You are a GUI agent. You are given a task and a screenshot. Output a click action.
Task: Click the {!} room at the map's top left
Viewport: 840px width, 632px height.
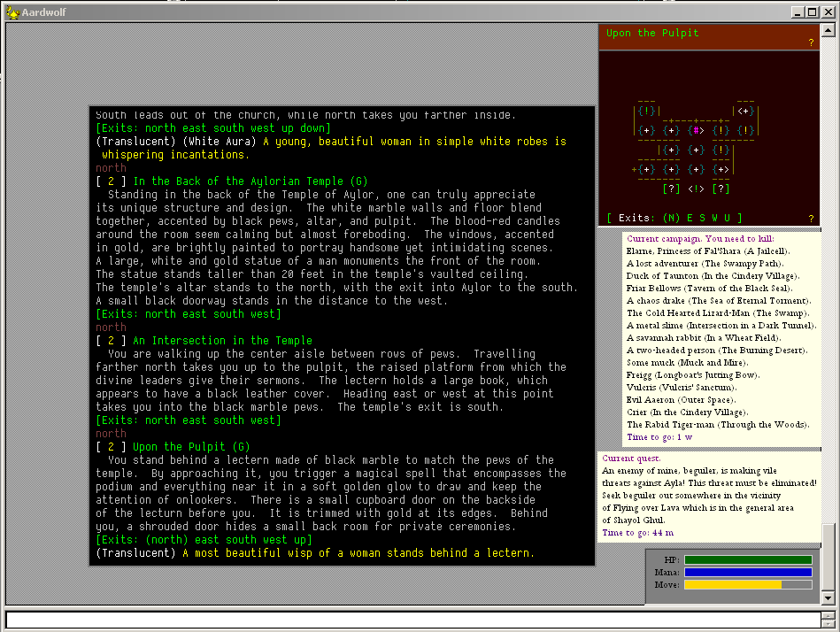click(647, 112)
